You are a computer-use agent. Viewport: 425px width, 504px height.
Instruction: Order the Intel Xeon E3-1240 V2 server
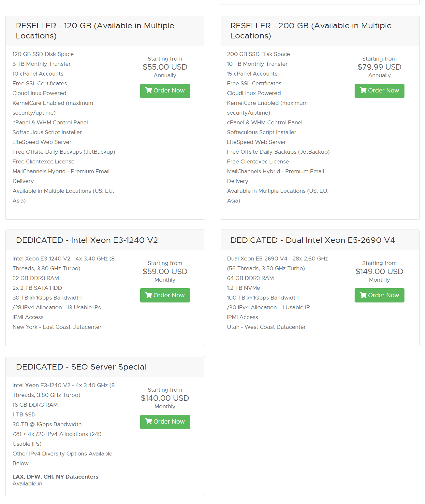[165, 295]
